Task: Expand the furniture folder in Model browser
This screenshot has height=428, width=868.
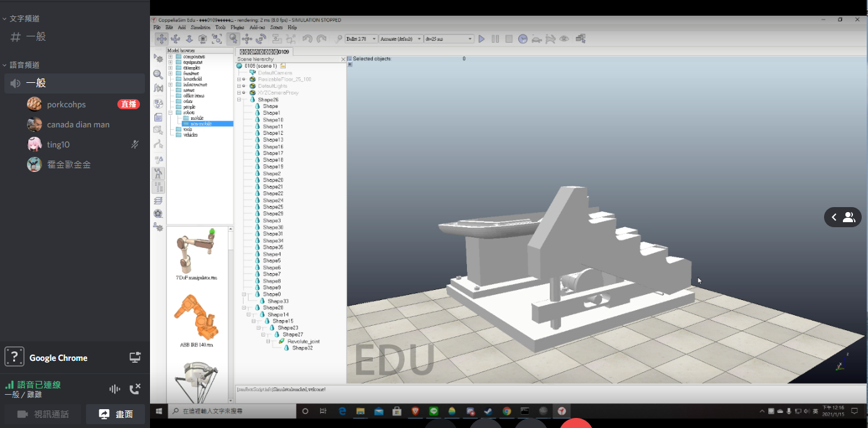Action: 170,73
